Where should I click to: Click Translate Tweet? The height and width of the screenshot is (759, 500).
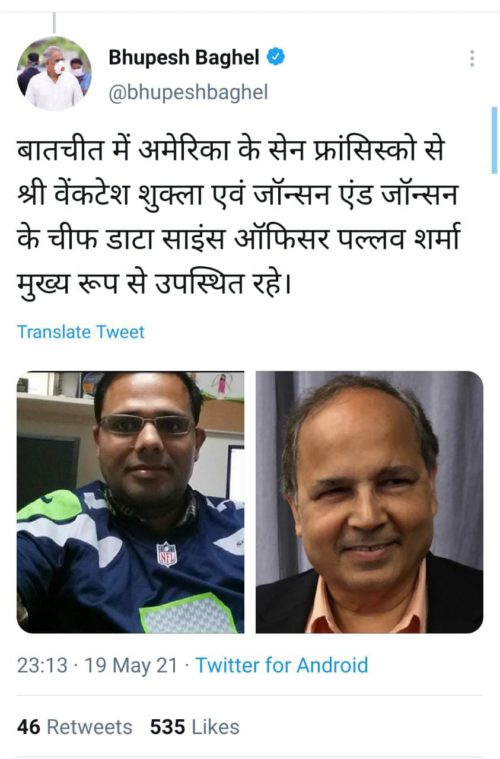(x=81, y=332)
